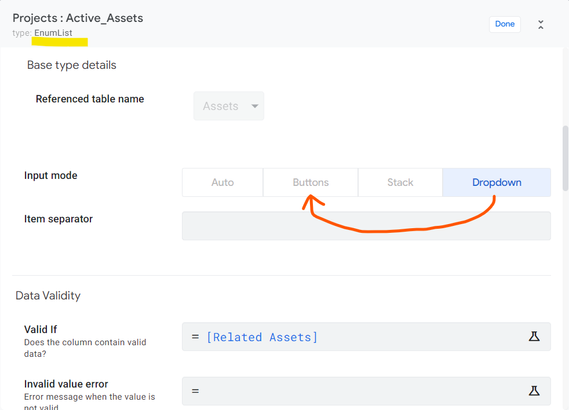Click the EnumList type label
569x410 pixels.
[x=53, y=33]
